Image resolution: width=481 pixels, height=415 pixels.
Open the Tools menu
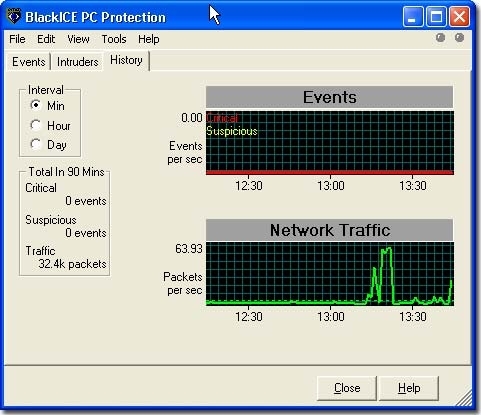click(x=114, y=39)
